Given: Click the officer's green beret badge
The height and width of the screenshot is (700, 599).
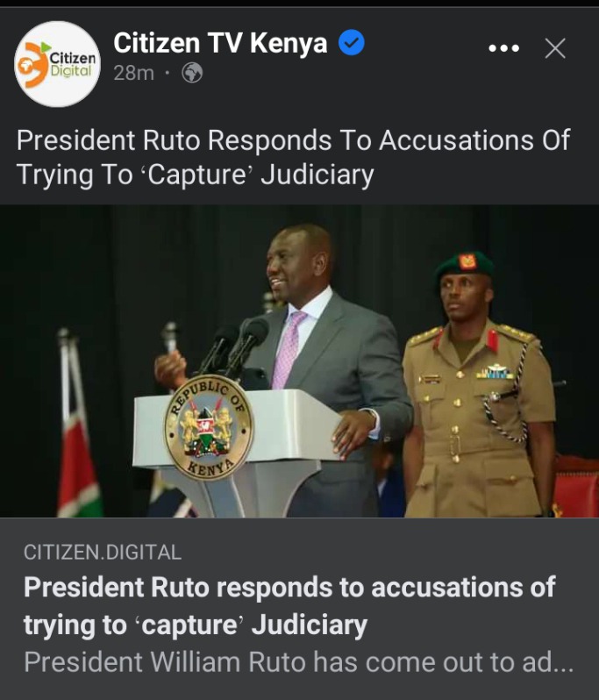Looking at the screenshot, I should (467, 261).
